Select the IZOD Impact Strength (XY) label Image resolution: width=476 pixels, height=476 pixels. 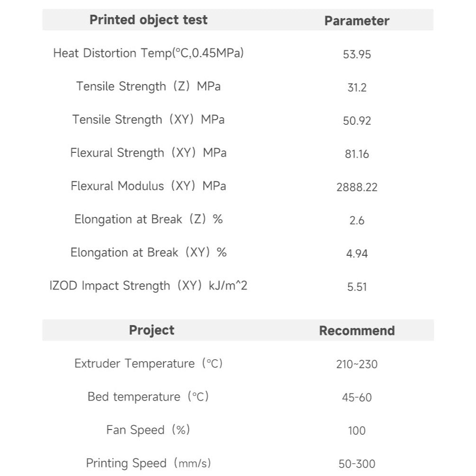(148, 286)
